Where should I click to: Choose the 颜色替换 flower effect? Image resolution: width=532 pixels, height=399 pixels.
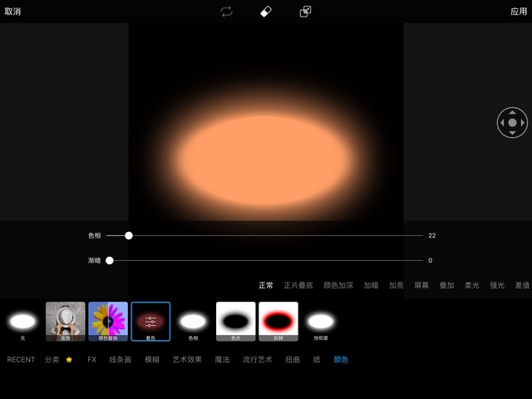(x=108, y=321)
